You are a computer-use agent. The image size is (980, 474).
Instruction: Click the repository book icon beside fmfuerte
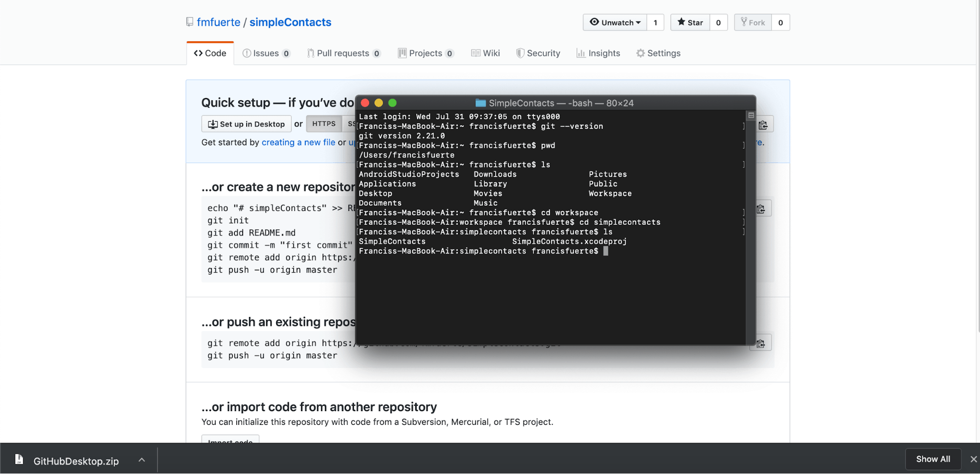click(x=189, y=22)
